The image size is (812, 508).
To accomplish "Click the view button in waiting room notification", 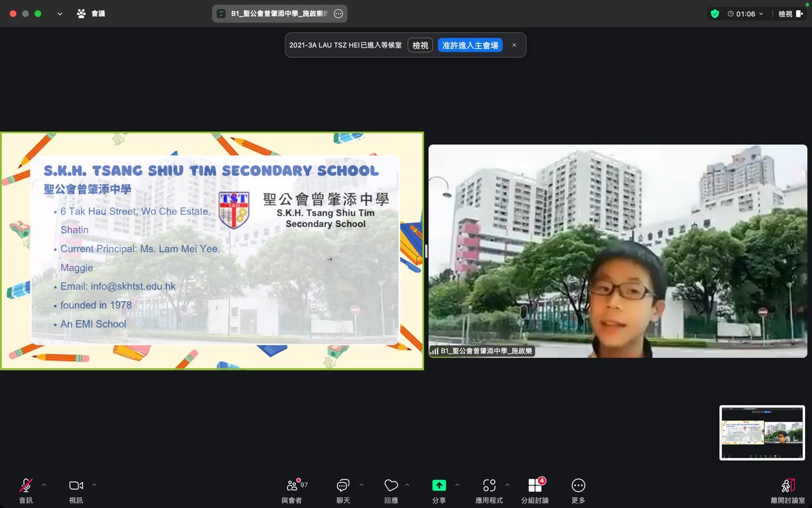I will (x=420, y=45).
